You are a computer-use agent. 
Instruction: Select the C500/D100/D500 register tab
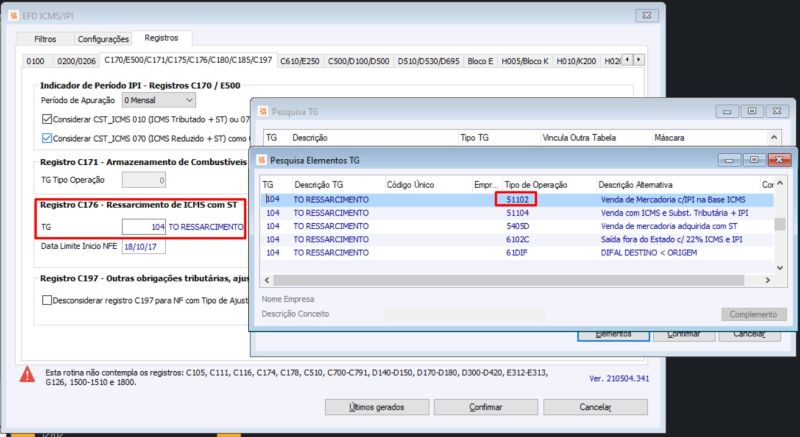359,61
